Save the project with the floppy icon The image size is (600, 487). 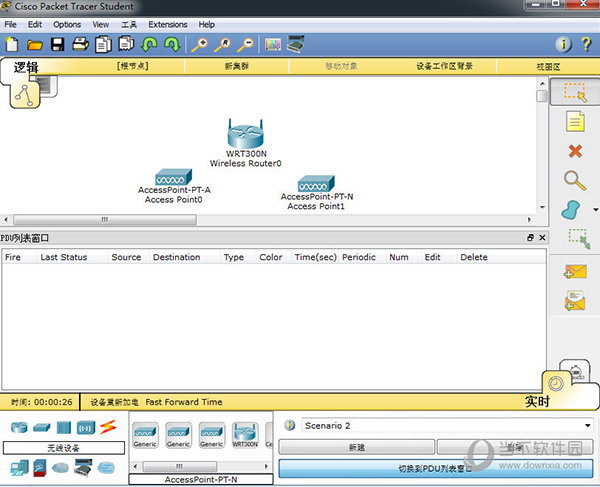tap(57, 45)
